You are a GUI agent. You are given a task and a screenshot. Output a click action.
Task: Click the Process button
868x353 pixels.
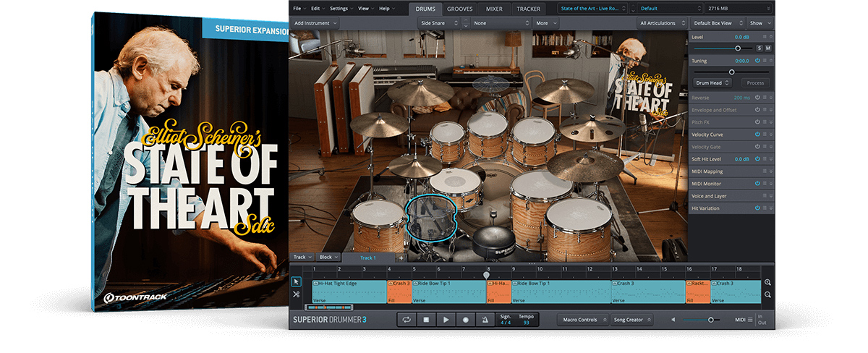tap(755, 83)
